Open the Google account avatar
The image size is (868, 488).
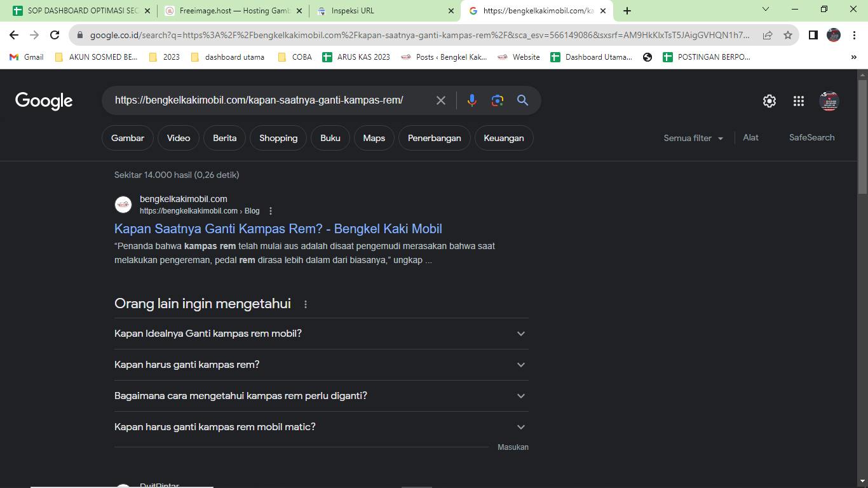coord(829,101)
